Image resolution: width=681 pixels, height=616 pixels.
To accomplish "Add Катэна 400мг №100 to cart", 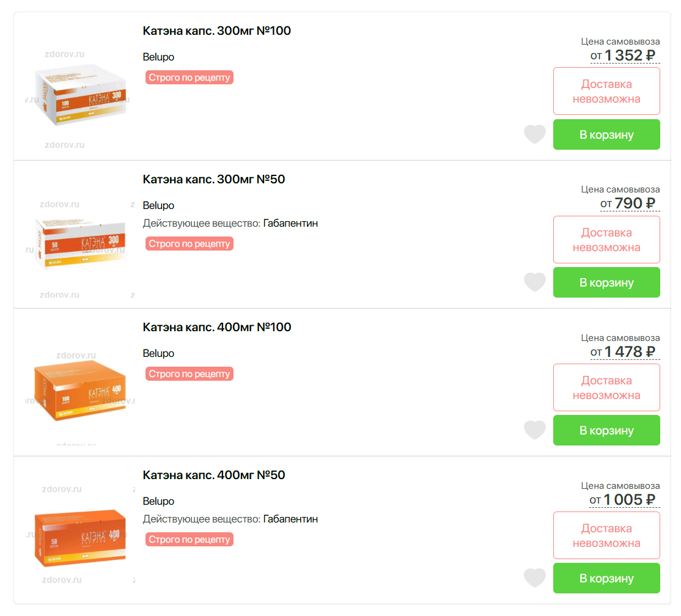I will 606,430.
